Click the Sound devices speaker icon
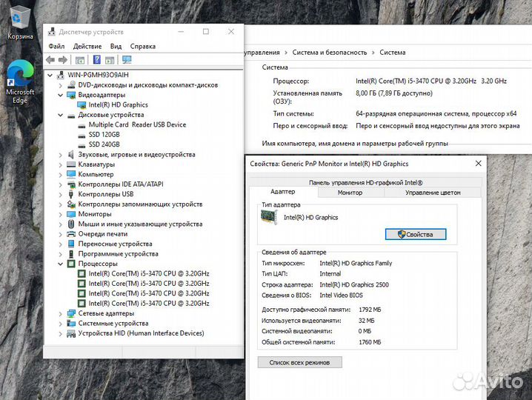The image size is (532, 400). click(71, 155)
